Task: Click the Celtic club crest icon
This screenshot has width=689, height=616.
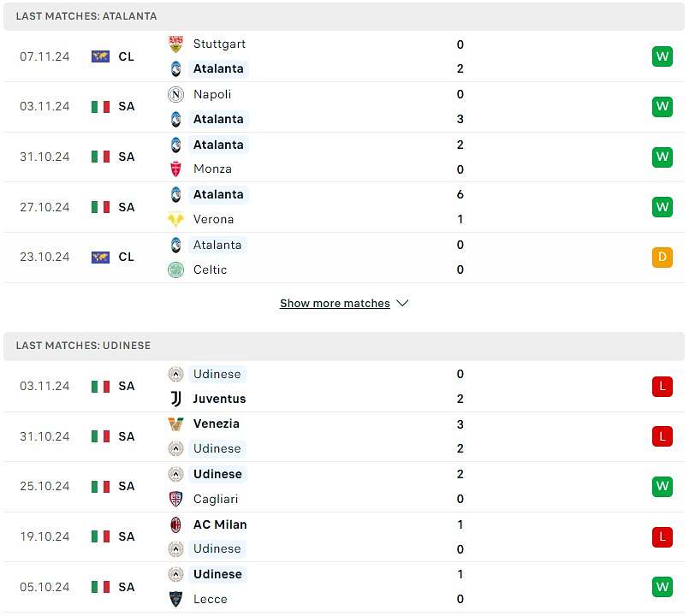Action: tap(175, 269)
